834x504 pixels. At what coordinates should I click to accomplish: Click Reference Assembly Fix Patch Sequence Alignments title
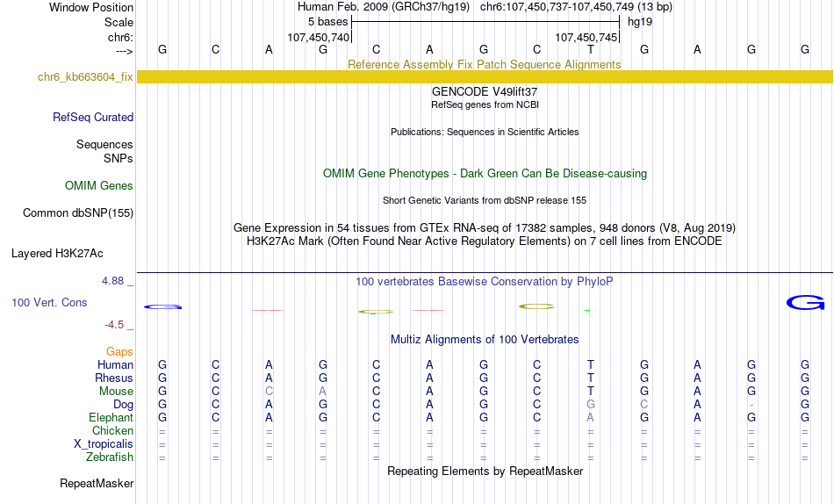[x=484, y=64]
